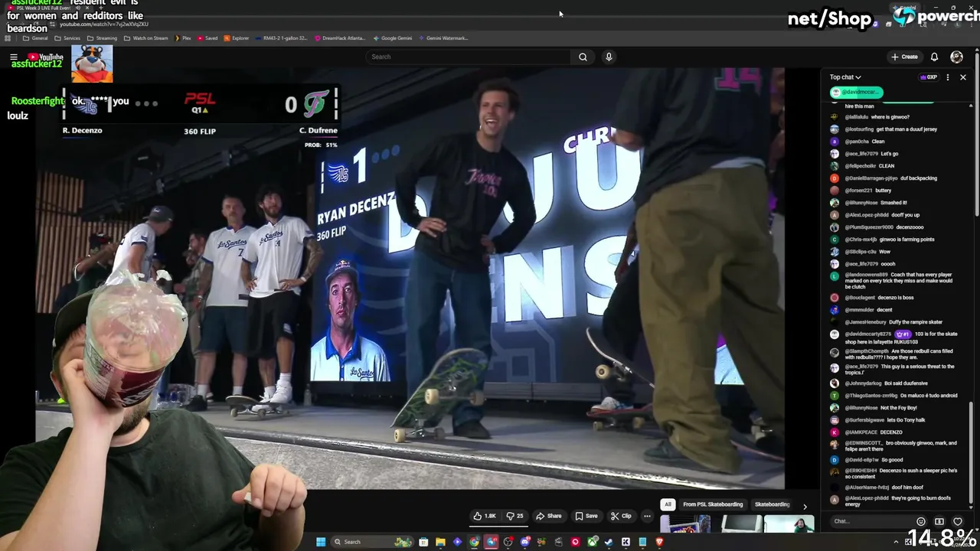The width and height of the screenshot is (980, 551).
Task: Click the pinned @davidmccar chat chip
Action: 857,92
